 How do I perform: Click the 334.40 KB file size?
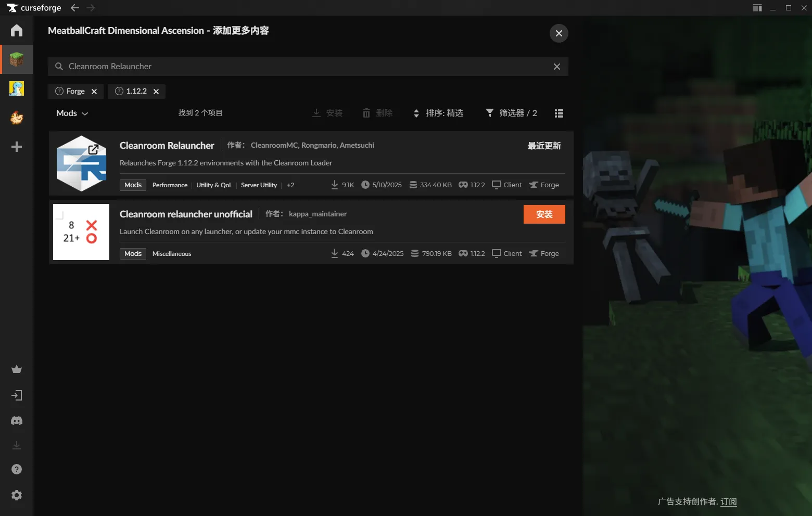pyautogui.click(x=430, y=185)
